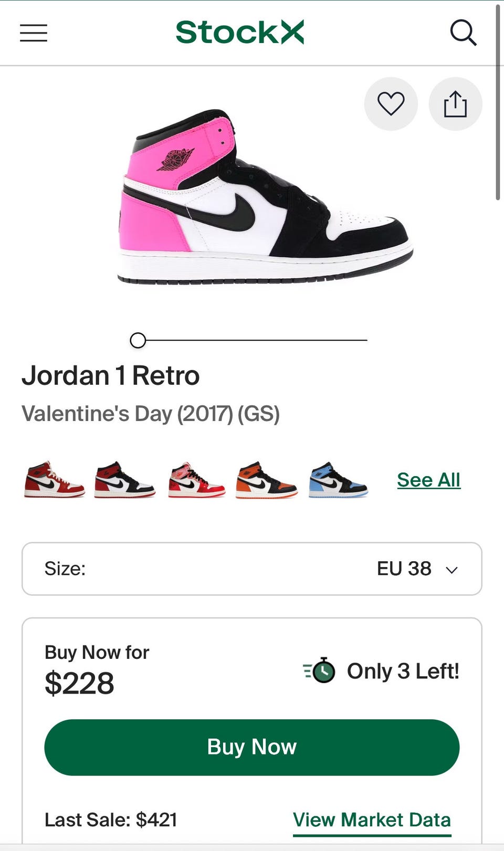The image size is (504, 851).
Task: Select the light blue Jordan thumbnail
Action: pos(338,480)
